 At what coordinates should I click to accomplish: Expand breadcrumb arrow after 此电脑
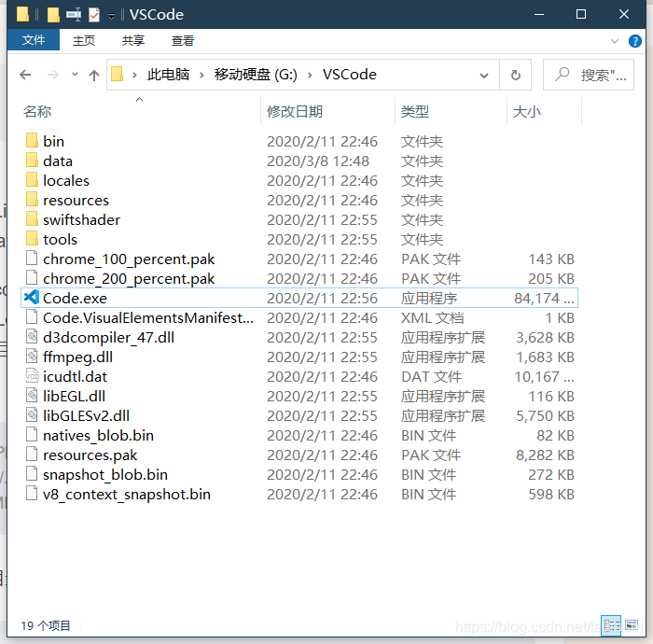click(201, 75)
